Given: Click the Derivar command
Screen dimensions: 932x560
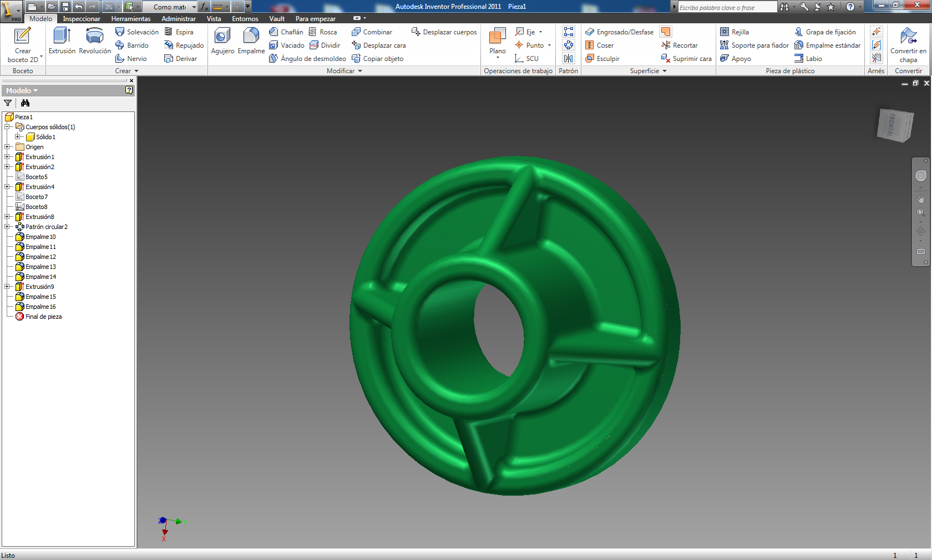Looking at the screenshot, I should click(181, 59).
